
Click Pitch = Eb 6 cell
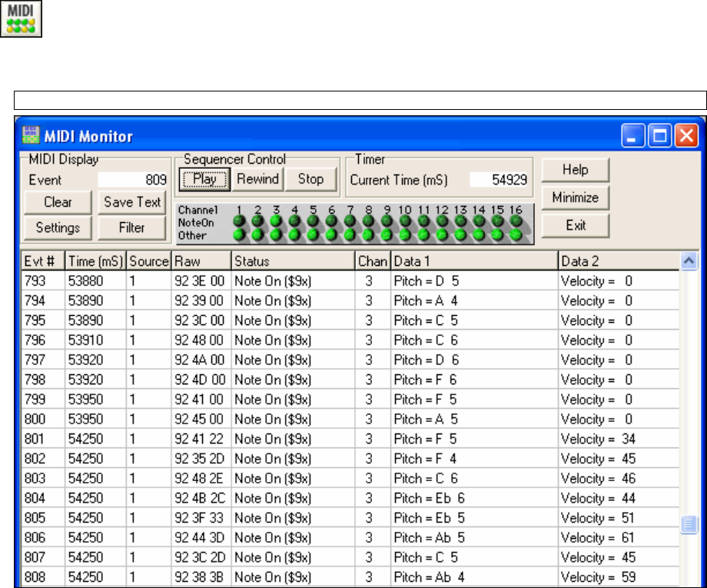pos(474,498)
